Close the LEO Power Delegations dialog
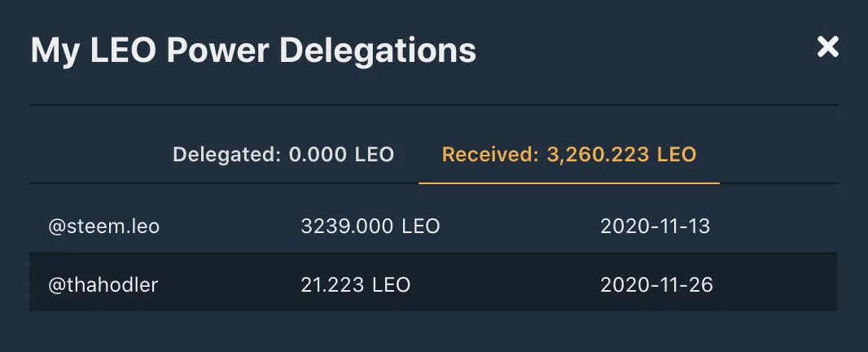This screenshot has height=352, width=868. [x=827, y=47]
